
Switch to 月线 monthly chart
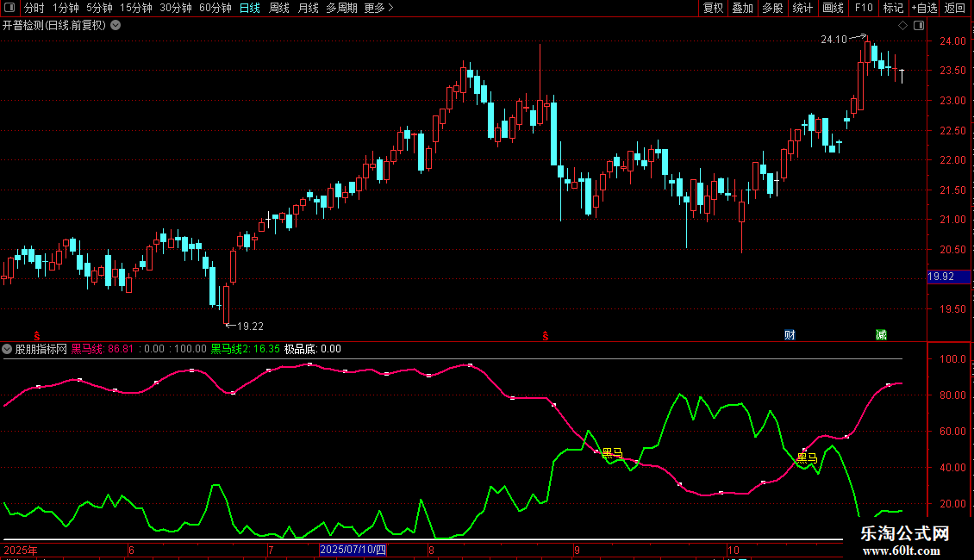tap(308, 8)
